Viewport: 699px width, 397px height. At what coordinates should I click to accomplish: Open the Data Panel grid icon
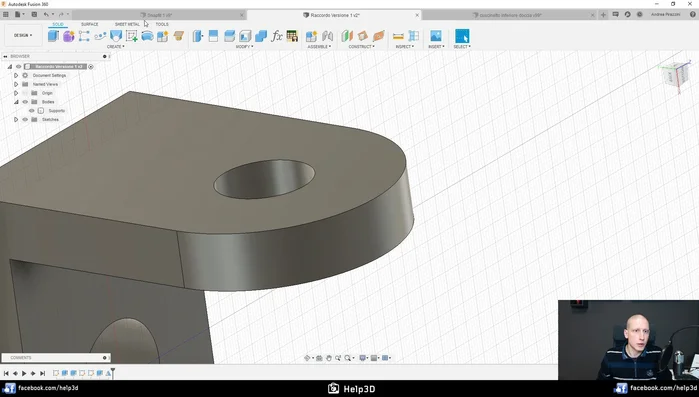click(6, 15)
